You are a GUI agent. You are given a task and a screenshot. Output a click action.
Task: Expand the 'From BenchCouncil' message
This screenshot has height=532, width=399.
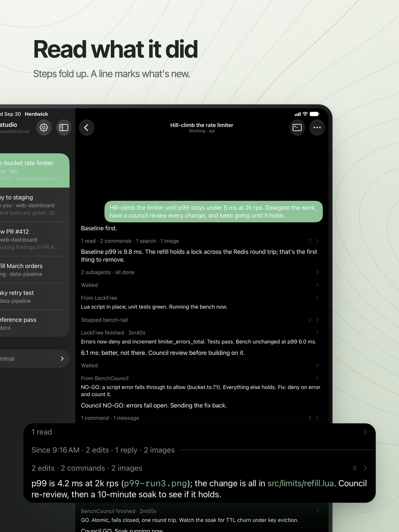(200, 378)
